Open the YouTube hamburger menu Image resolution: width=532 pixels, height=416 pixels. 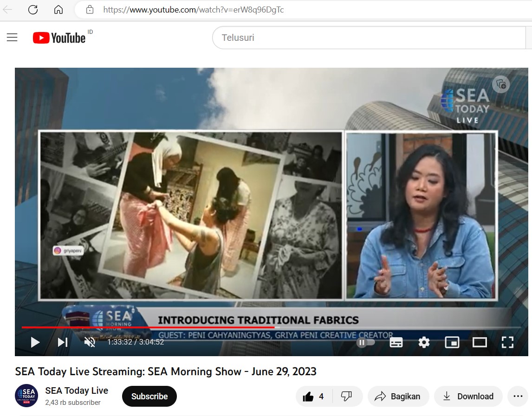[x=12, y=38]
